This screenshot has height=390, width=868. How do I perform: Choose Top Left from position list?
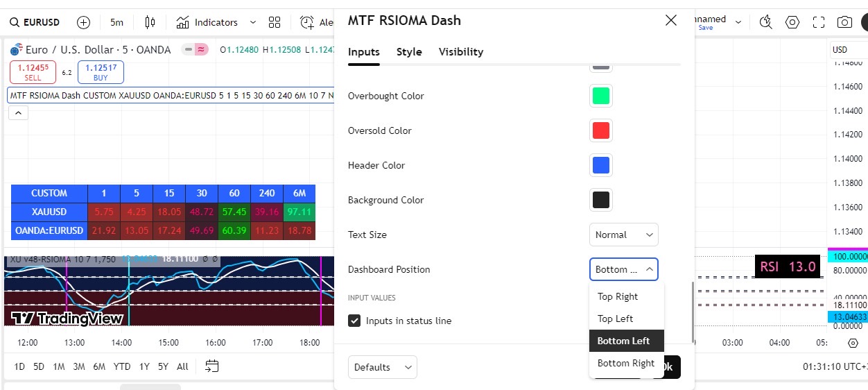[616, 319]
